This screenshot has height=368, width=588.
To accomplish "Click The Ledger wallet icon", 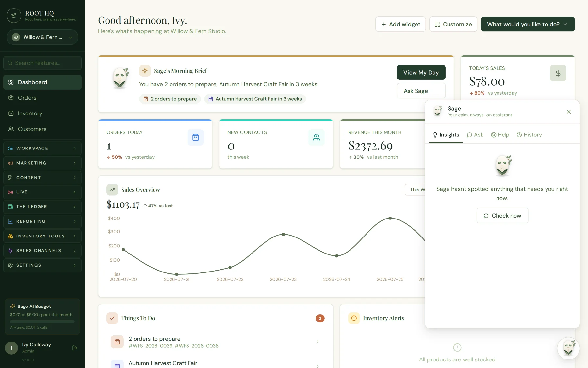I will [x=10, y=207].
